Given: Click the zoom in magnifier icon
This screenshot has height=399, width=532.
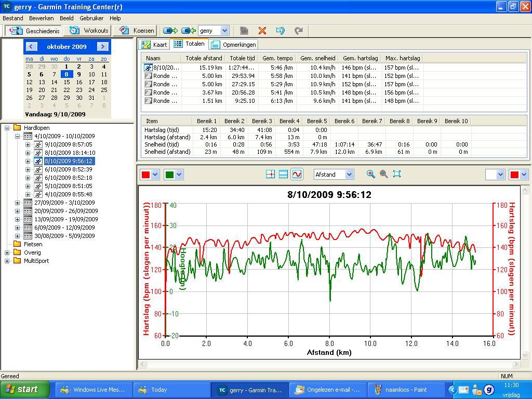Looking at the screenshot, I should coord(370,174).
